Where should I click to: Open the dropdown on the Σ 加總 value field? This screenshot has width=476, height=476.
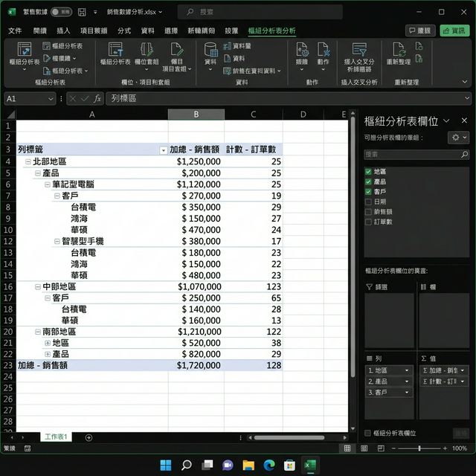(463, 370)
